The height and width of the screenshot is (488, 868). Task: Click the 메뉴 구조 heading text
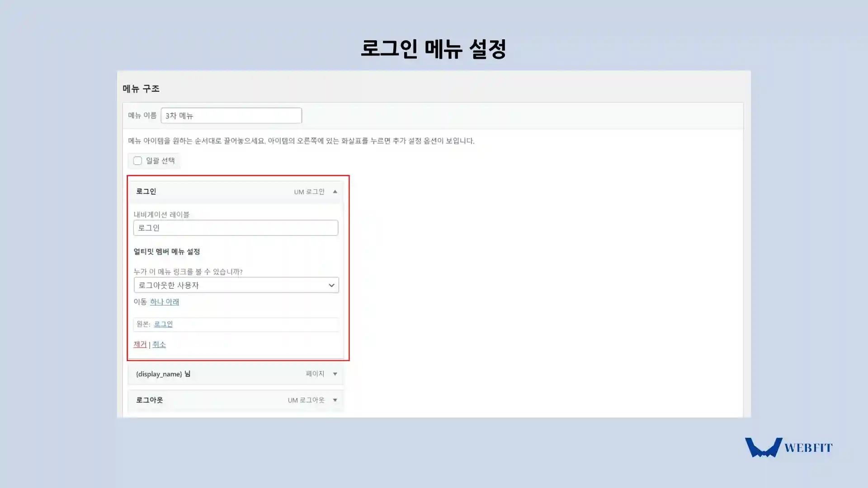click(x=141, y=89)
